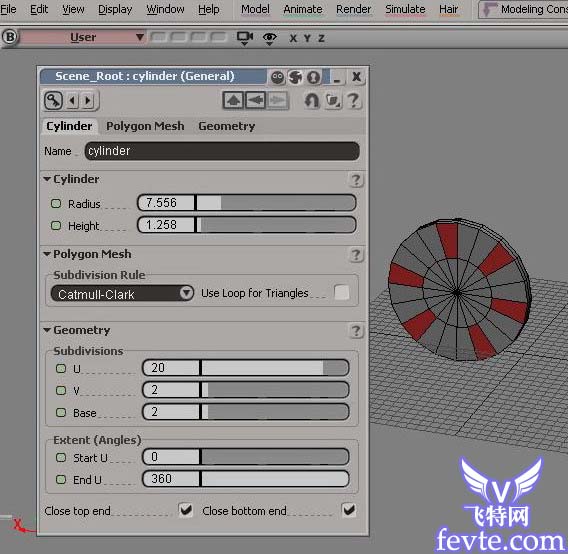The width and height of the screenshot is (568, 554).
Task: Open the Render toolbar menu
Action: [353, 9]
